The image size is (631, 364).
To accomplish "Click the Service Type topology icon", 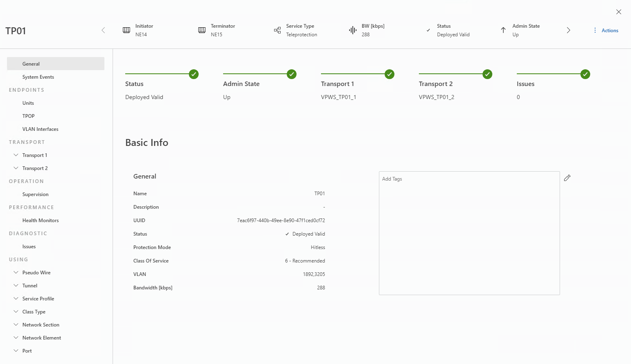I will 277,30.
